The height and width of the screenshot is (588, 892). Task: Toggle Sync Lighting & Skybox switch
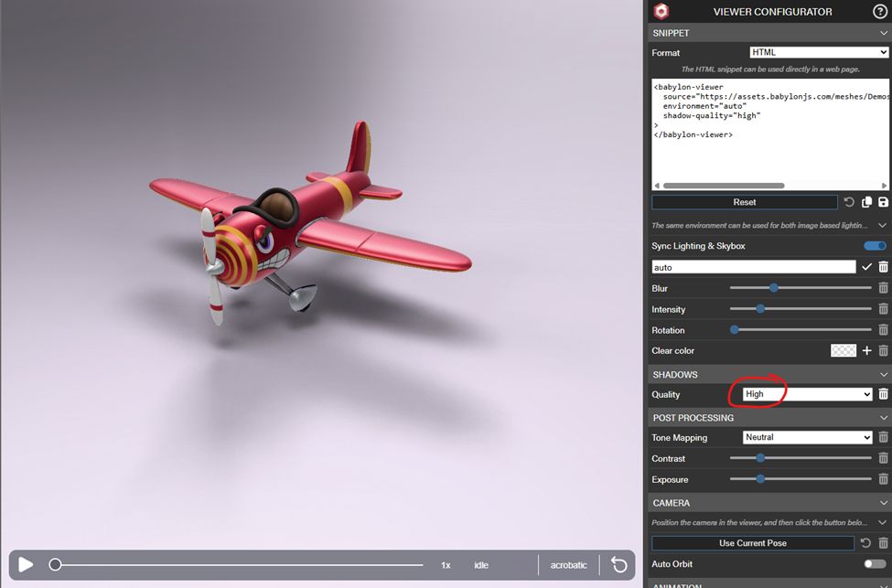pyautogui.click(x=875, y=246)
